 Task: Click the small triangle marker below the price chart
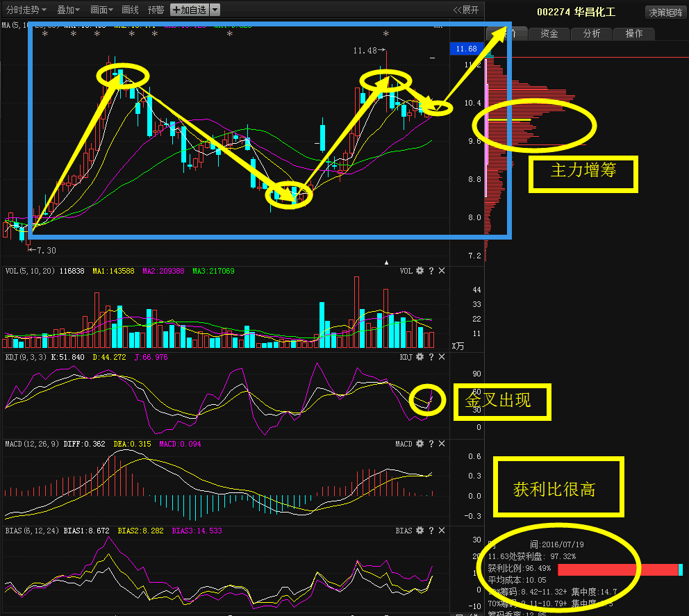pyautogui.click(x=387, y=263)
